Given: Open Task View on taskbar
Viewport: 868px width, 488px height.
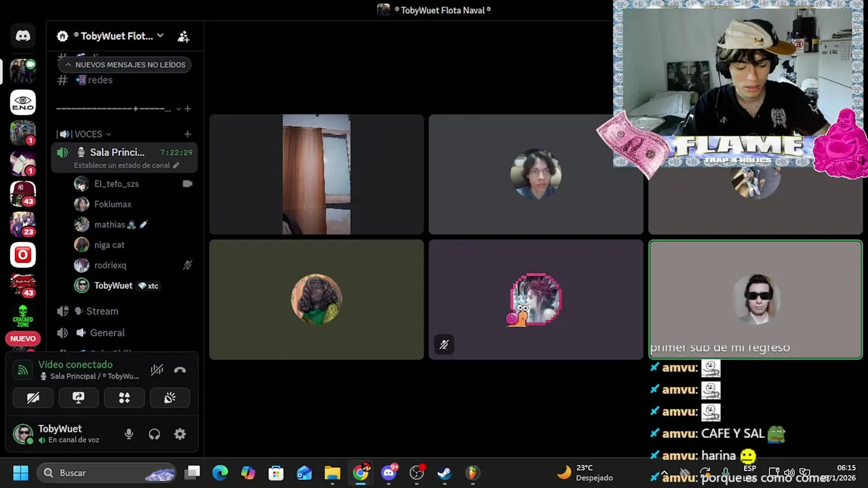Looking at the screenshot, I should coord(193,472).
